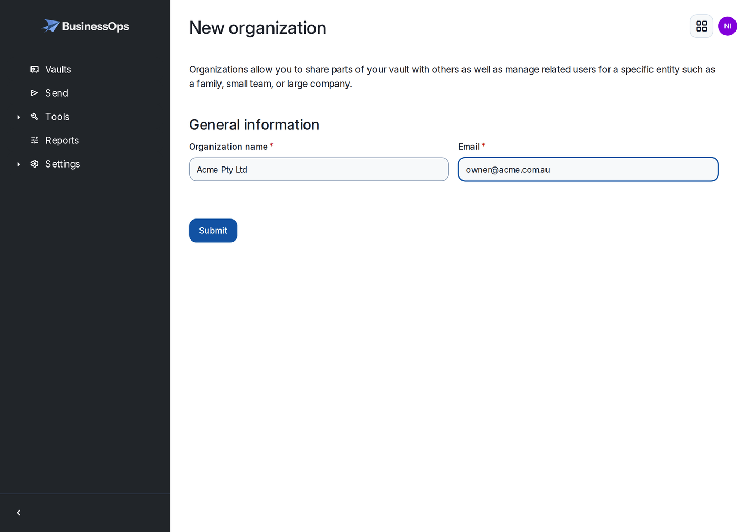Click the General information heading

[254, 124]
